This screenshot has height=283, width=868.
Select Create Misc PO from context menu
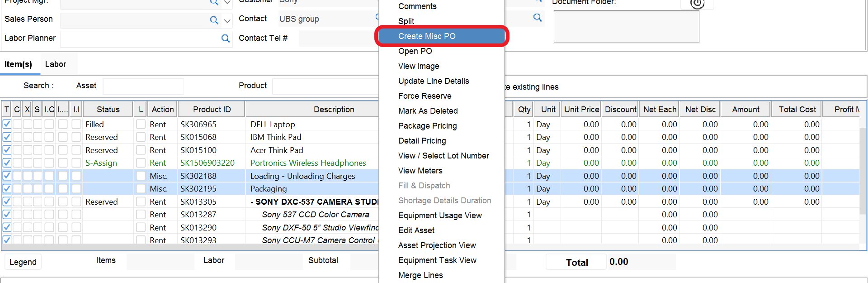pyautogui.click(x=427, y=36)
